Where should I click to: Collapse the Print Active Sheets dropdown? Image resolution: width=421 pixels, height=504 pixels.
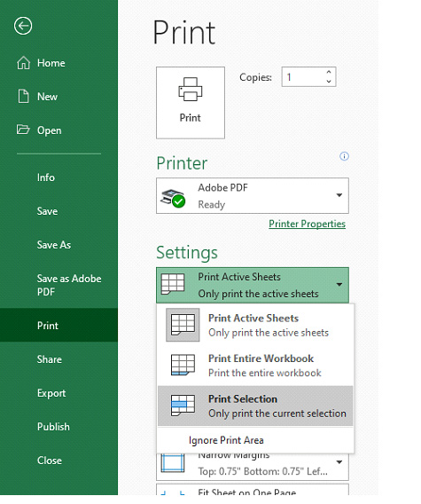pyautogui.click(x=253, y=285)
